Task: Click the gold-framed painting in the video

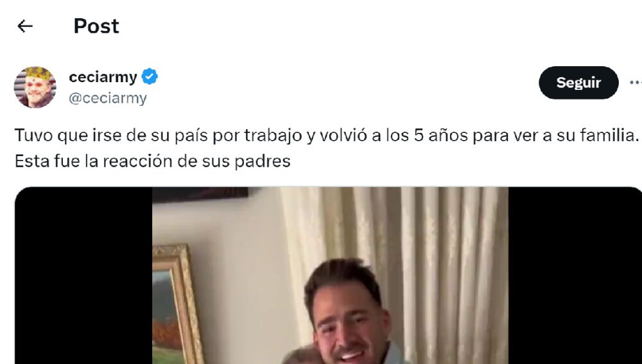Action: coord(176,305)
